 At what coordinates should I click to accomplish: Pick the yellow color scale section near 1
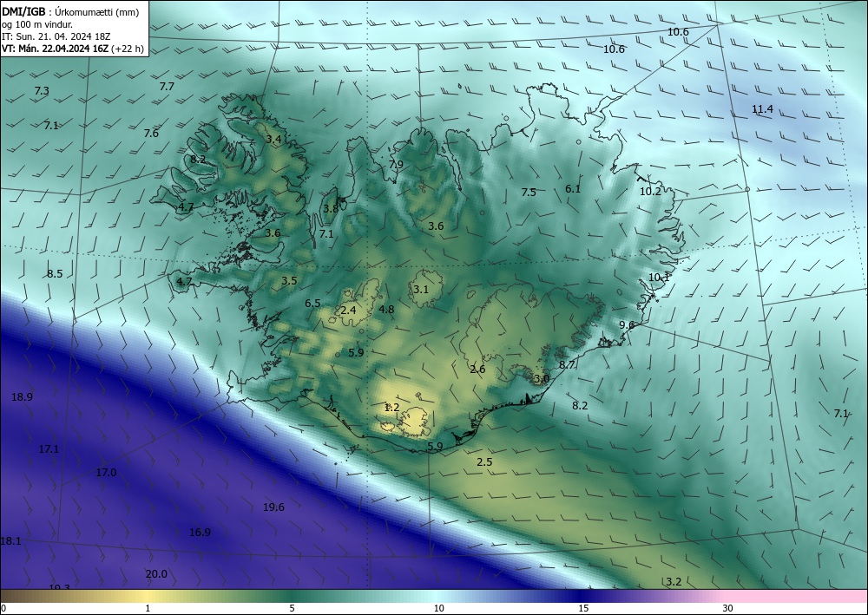coord(148,596)
